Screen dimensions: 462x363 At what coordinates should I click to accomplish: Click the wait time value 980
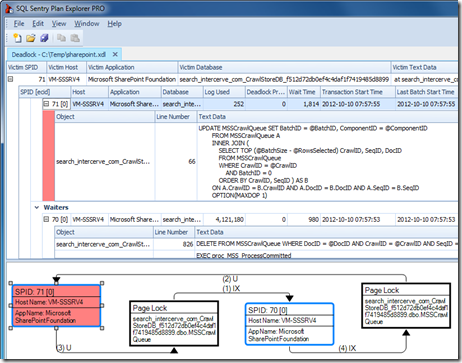pos(314,220)
